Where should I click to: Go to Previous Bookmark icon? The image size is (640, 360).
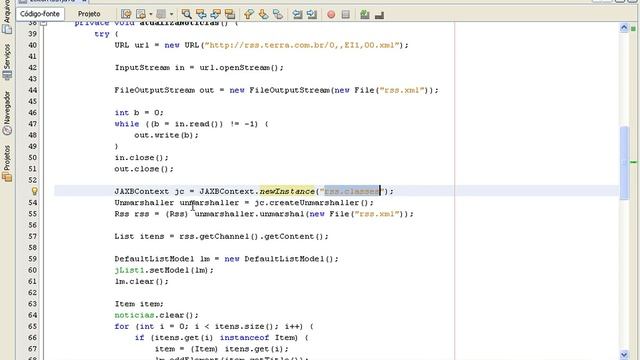(x=249, y=14)
